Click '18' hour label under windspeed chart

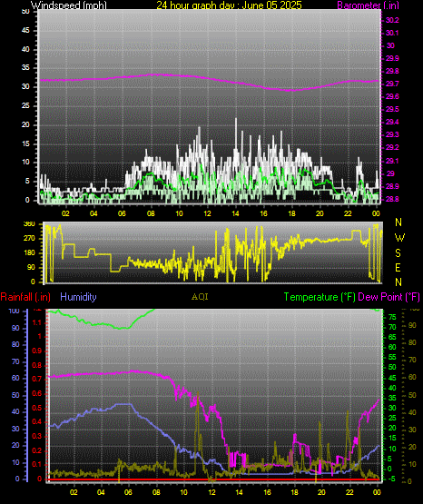click(291, 213)
